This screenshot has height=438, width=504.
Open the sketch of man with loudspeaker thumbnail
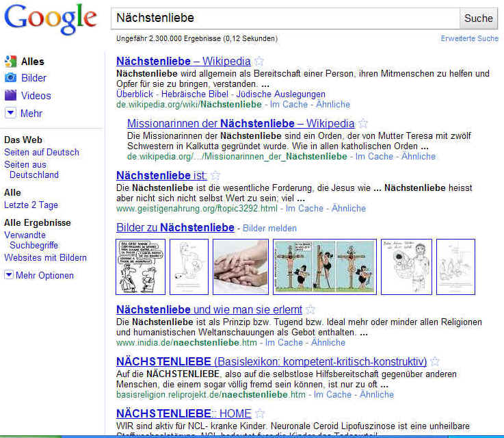click(406, 267)
